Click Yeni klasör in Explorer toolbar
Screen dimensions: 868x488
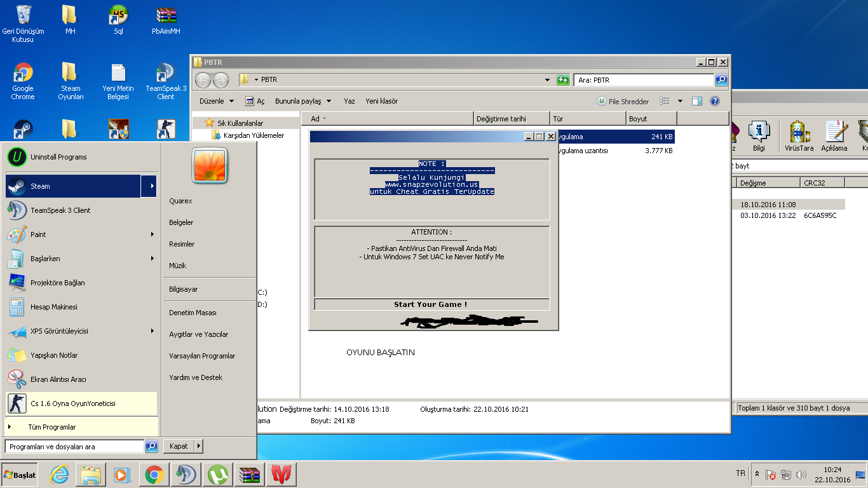point(381,101)
